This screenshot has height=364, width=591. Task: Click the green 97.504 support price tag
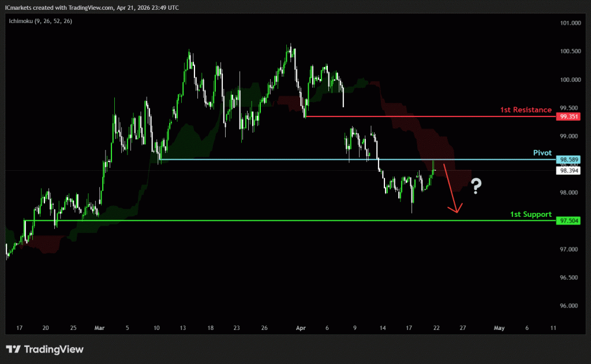coord(568,220)
